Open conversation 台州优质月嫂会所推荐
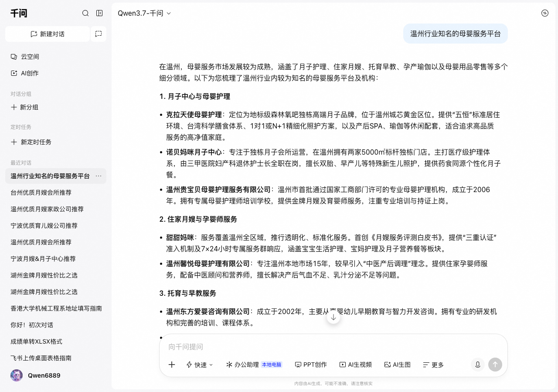 56,193
